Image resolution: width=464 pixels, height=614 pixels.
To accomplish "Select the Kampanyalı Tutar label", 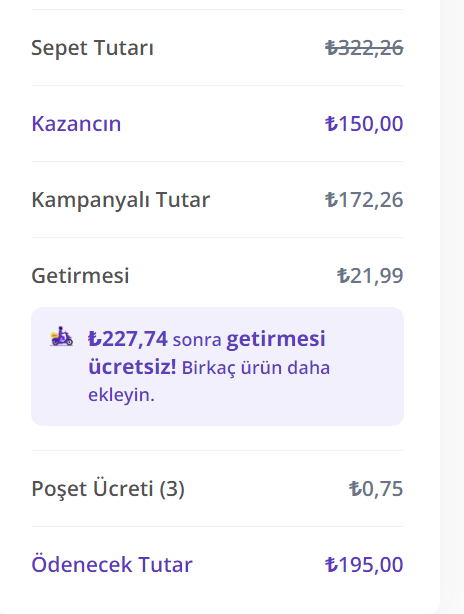I will (x=121, y=200).
